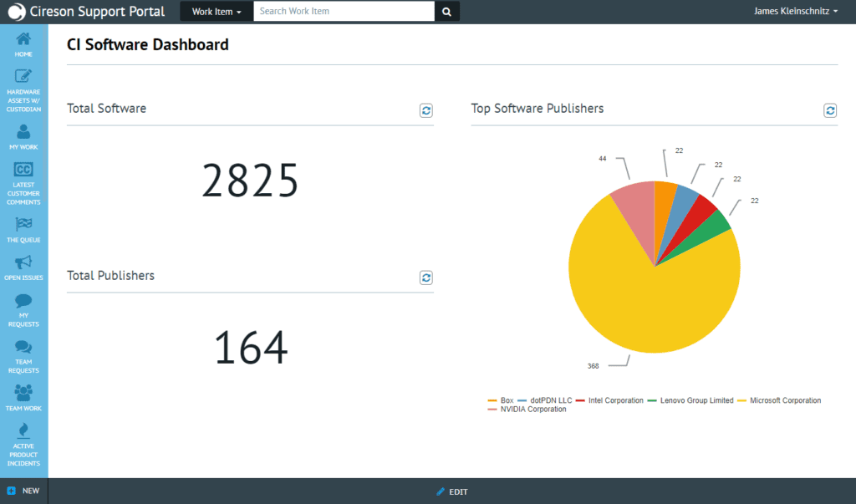Click the Cireson logo icon
The width and height of the screenshot is (856, 504).
click(x=17, y=12)
